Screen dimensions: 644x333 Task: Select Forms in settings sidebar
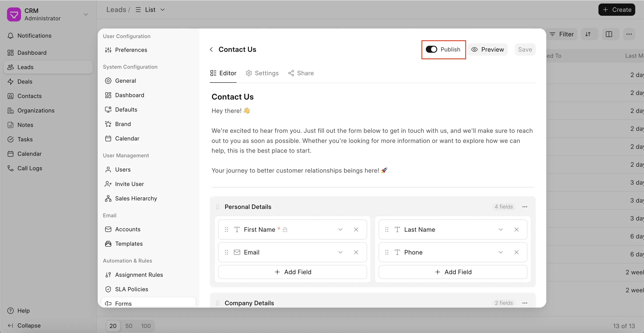[148, 303]
